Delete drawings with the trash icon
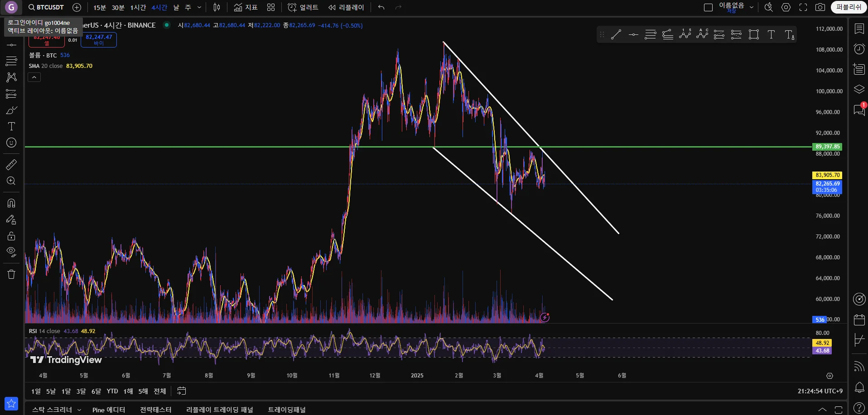 pyautogui.click(x=11, y=274)
